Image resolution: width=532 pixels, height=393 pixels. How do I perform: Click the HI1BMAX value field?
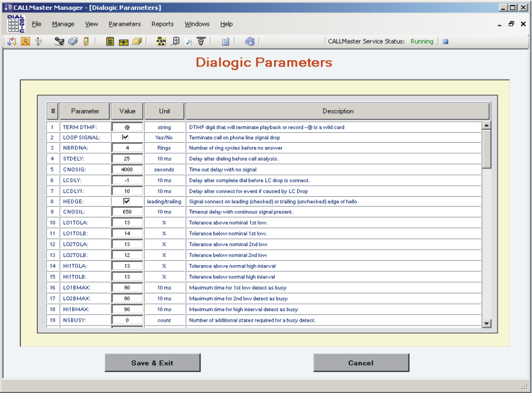(x=127, y=309)
